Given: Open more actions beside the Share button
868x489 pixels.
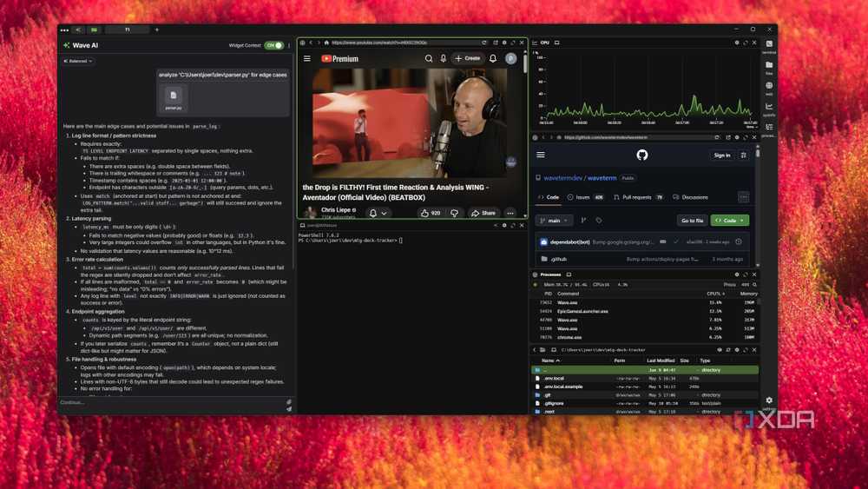Looking at the screenshot, I should 510,213.
